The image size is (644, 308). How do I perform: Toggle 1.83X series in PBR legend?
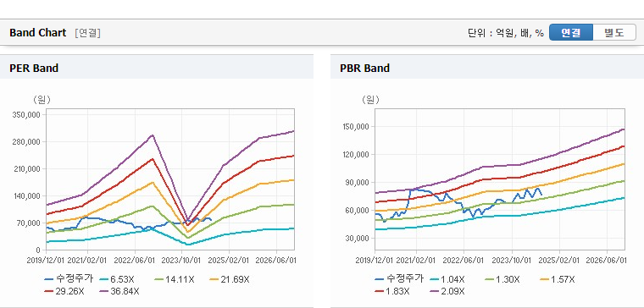tap(391, 291)
